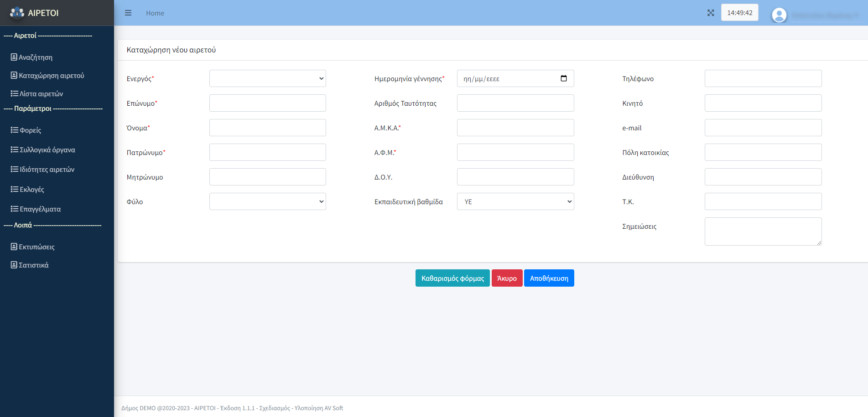868x417 pixels.
Task: Click the Καταχώρηση νέου αιρετού heading
Action: point(171,50)
